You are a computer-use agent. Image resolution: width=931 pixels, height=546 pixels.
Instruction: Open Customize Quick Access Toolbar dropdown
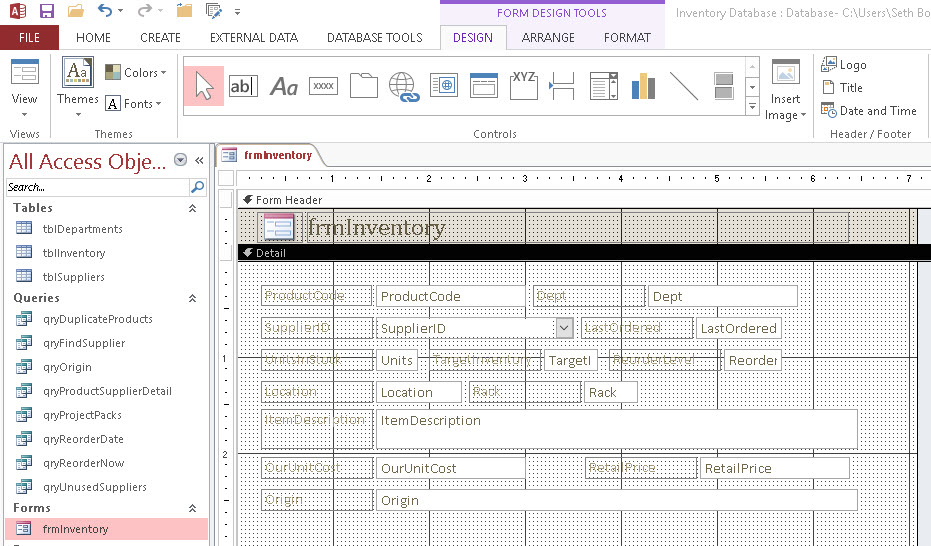[x=237, y=11]
